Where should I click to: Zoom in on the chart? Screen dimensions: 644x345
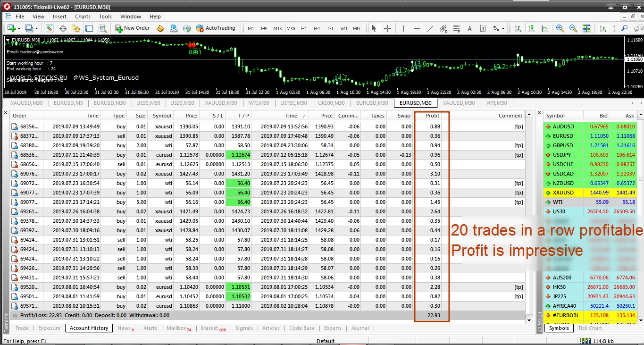[559, 28]
